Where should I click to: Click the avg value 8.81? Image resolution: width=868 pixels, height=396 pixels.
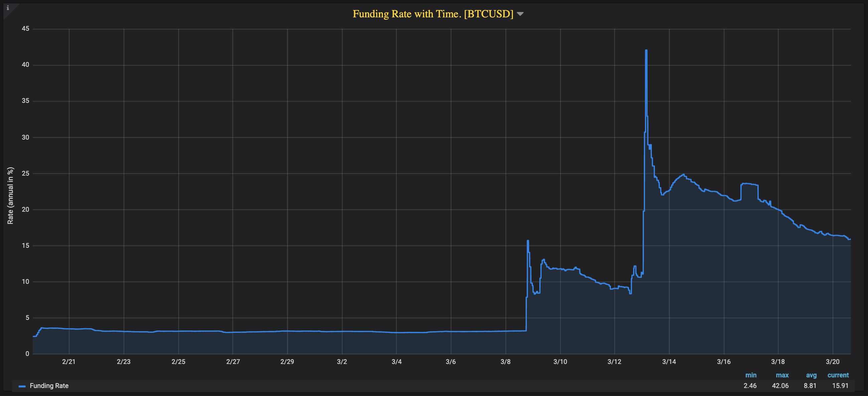tap(810, 386)
